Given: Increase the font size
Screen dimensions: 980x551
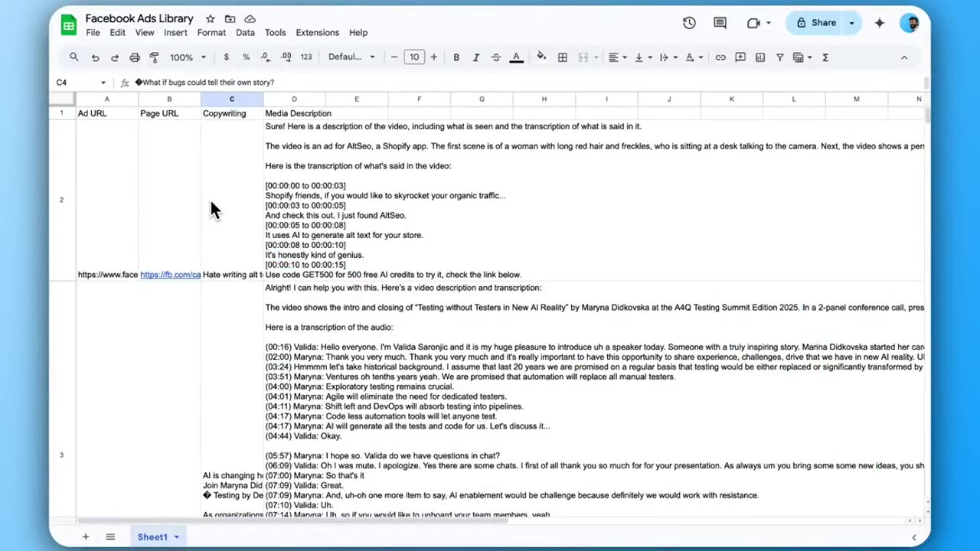Looking at the screenshot, I should (x=433, y=57).
